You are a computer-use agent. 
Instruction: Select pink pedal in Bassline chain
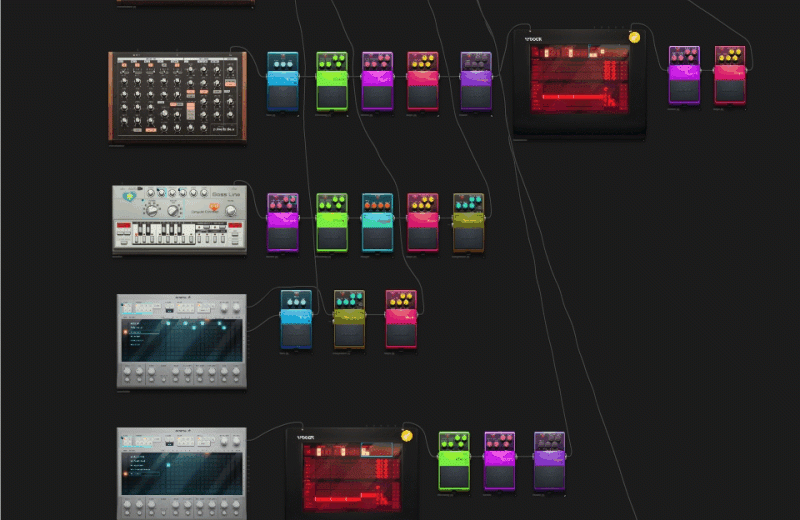[422, 222]
